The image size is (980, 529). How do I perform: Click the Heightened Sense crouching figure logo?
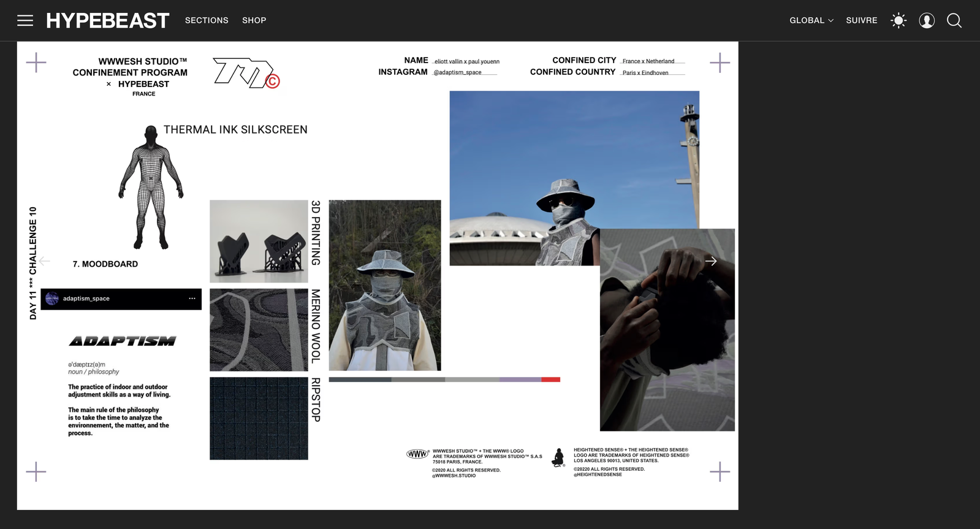pyautogui.click(x=558, y=457)
